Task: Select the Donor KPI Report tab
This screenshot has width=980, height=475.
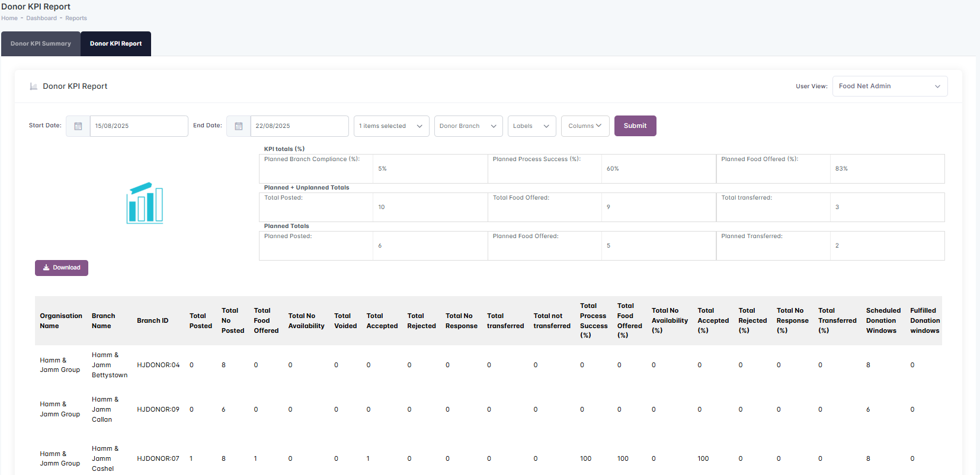Action: click(x=116, y=44)
